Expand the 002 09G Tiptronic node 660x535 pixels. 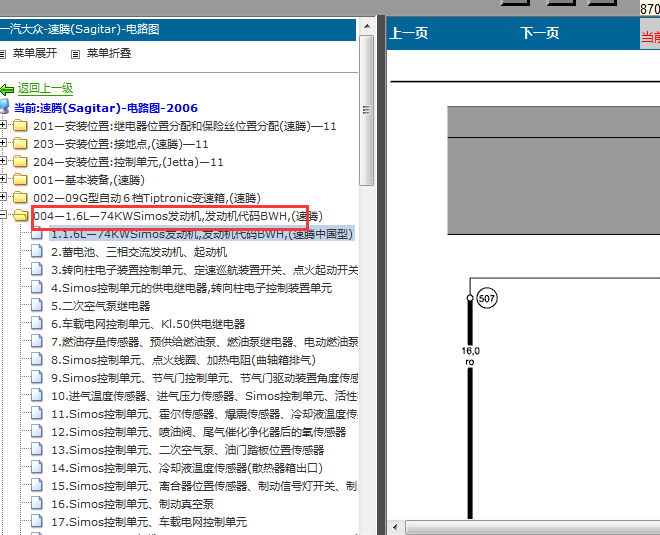[3, 197]
